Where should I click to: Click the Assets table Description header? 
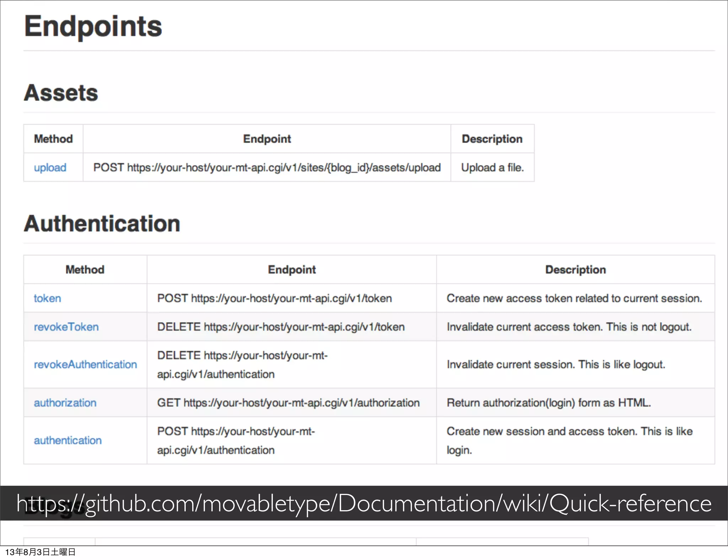[492, 139]
